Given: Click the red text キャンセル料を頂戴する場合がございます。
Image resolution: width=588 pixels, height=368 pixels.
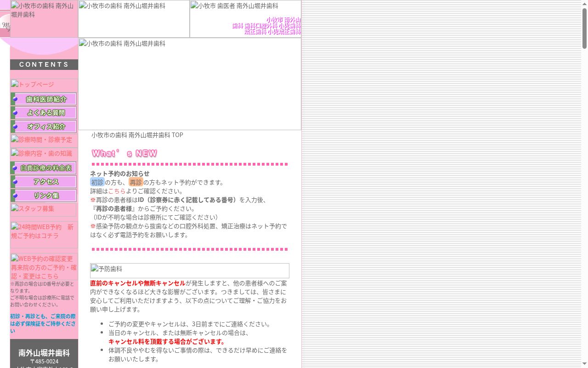Looking at the screenshot, I should point(168,341).
